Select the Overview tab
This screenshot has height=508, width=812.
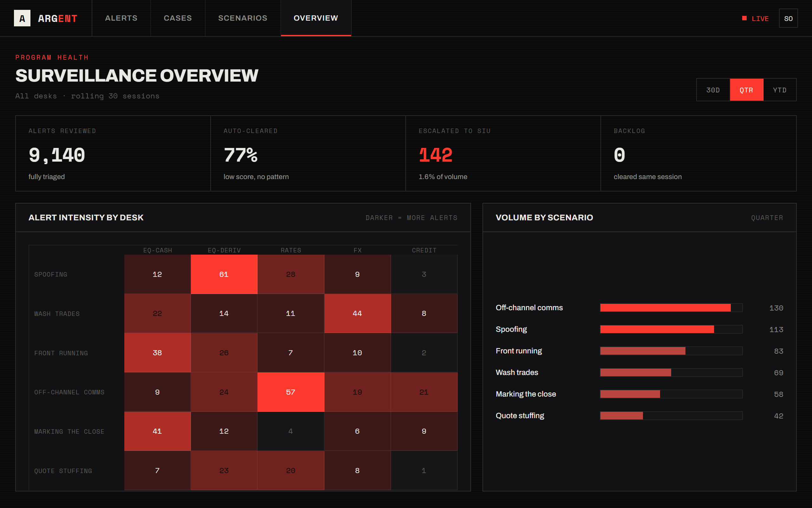click(316, 18)
